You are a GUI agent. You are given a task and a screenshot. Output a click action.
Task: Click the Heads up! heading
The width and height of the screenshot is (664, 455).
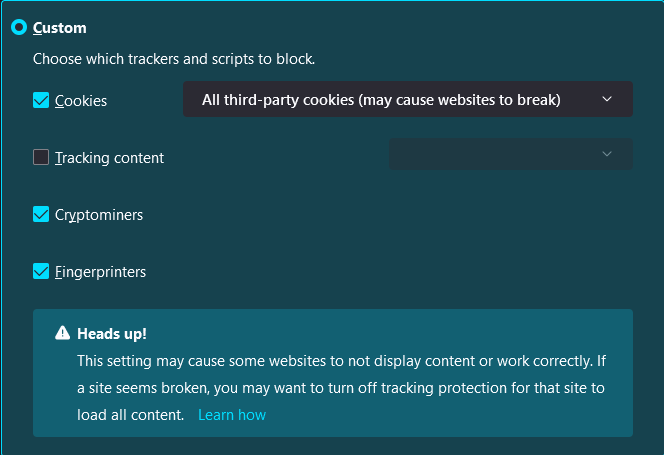[112, 333]
